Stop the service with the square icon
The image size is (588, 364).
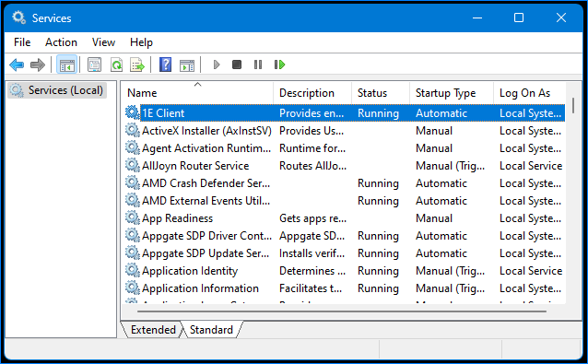(x=237, y=65)
